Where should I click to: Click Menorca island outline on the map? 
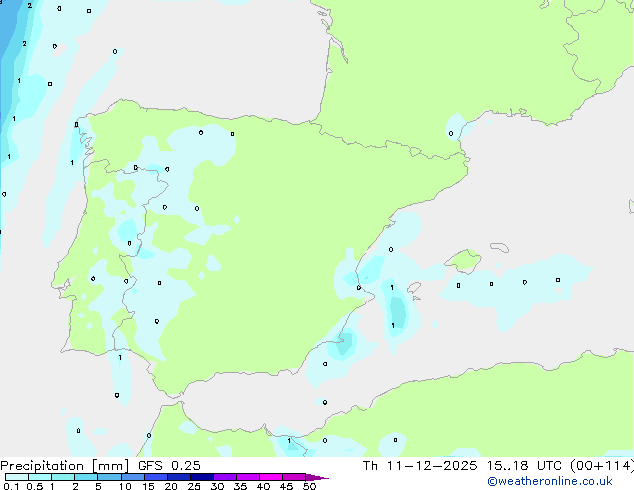[x=500, y=247]
